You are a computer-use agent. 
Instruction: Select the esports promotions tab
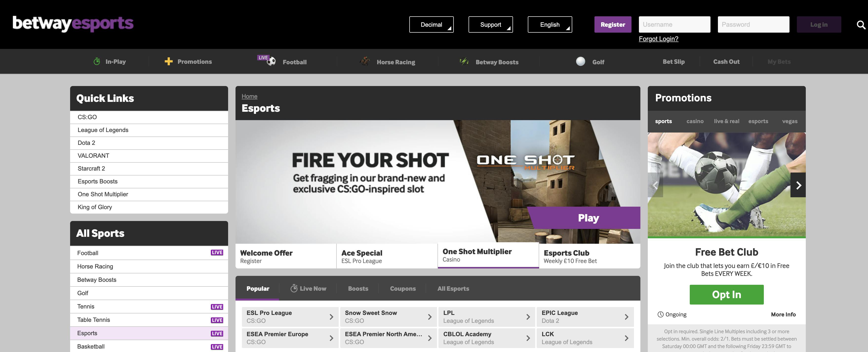click(758, 121)
